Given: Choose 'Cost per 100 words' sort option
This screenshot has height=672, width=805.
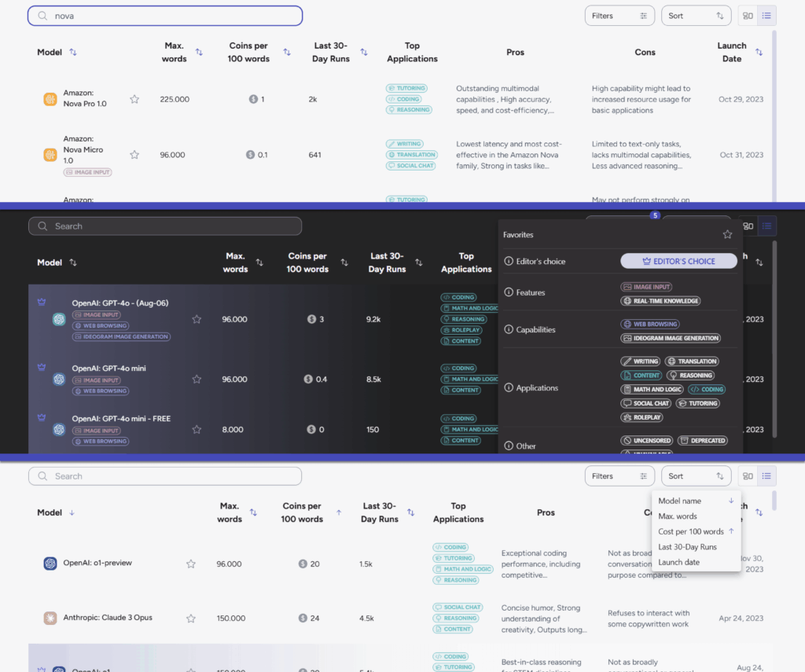Looking at the screenshot, I should (x=696, y=532).
